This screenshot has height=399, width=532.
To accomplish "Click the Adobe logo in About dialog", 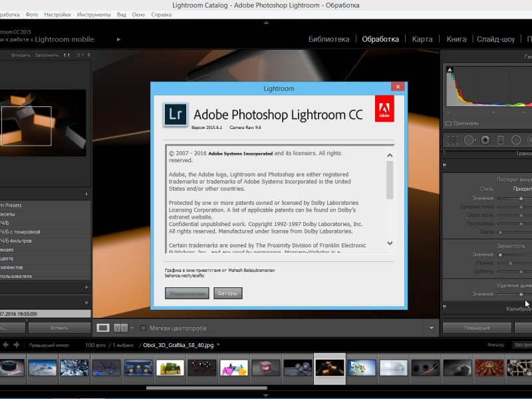I will point(384,108).
